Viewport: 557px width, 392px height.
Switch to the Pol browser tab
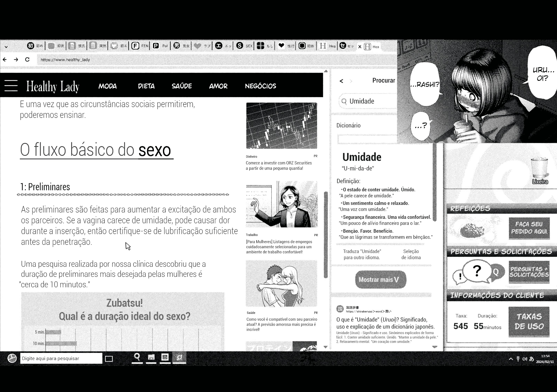161,46
